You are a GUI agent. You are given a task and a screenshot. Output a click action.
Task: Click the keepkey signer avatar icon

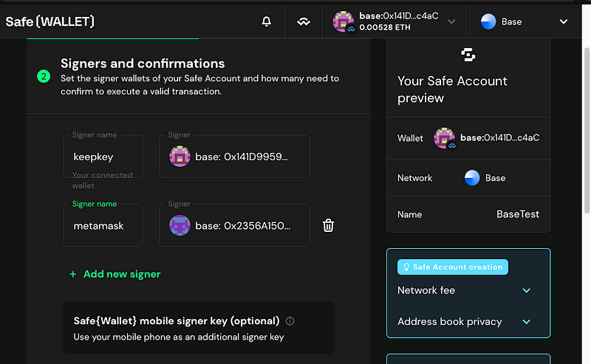pos(180,157)
